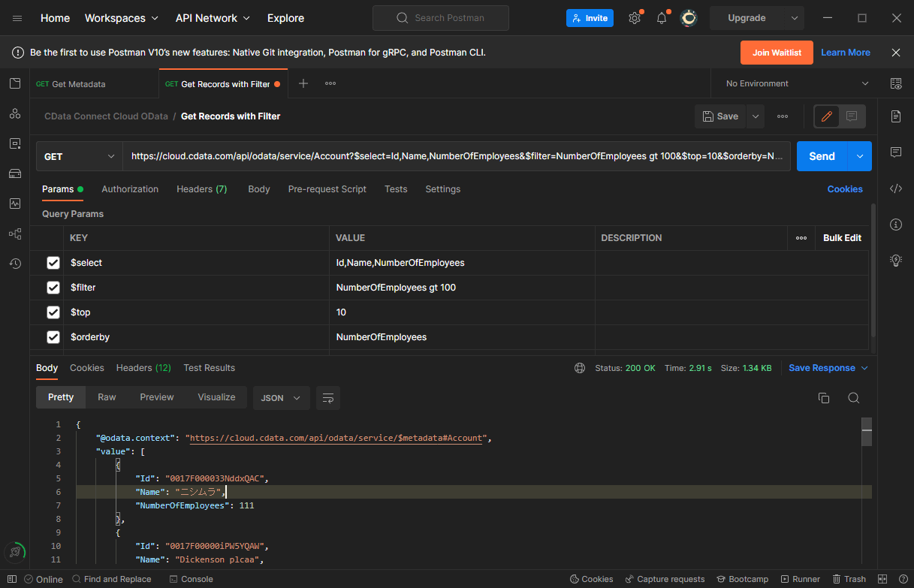Open the code snippet panel icon
This screenshot has height=588, width=914.
[x=895, y=188]
